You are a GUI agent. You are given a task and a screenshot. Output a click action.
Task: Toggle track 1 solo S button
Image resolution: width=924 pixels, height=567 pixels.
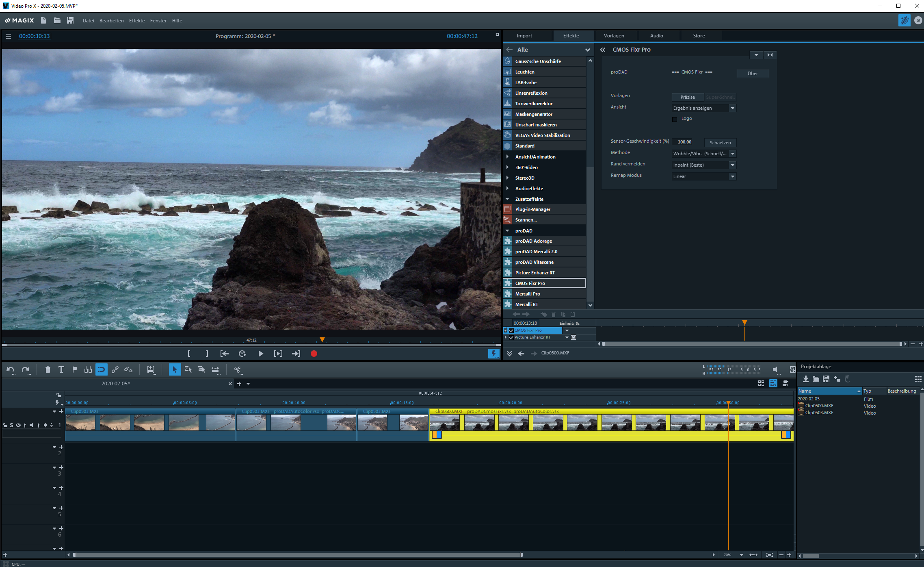pyautogui.click(x=11, y=425)
